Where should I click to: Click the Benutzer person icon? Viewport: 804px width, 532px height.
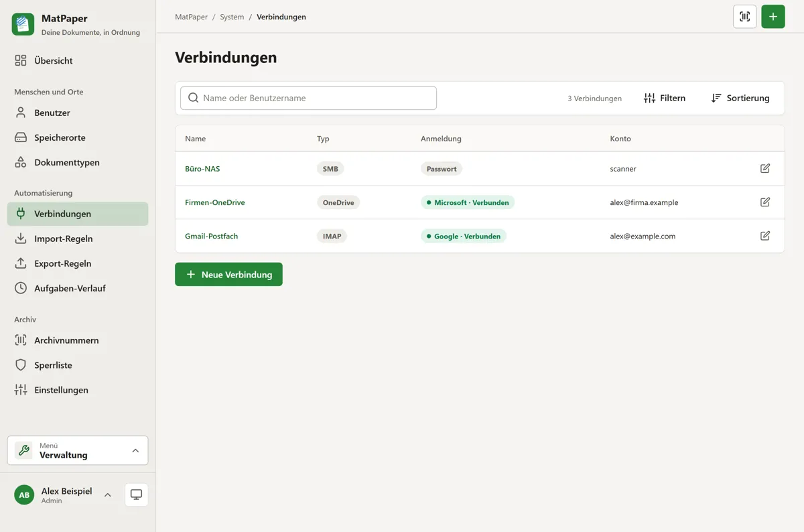pos(21,113)
